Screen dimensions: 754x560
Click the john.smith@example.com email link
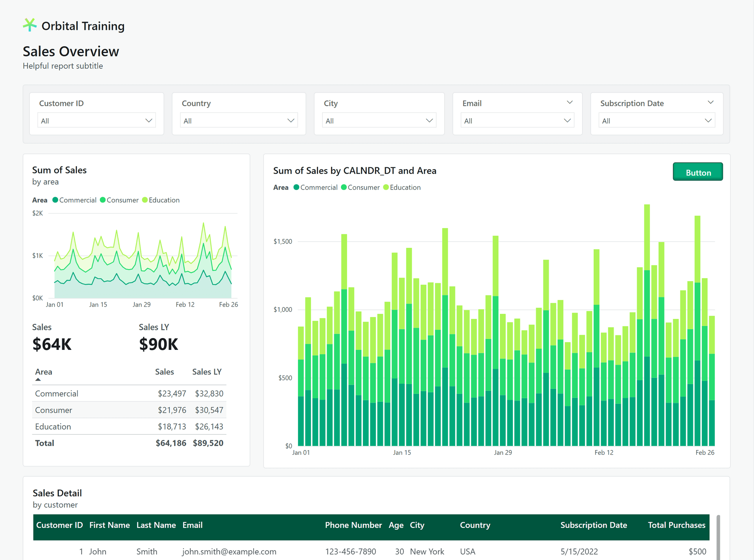(229, 551)
